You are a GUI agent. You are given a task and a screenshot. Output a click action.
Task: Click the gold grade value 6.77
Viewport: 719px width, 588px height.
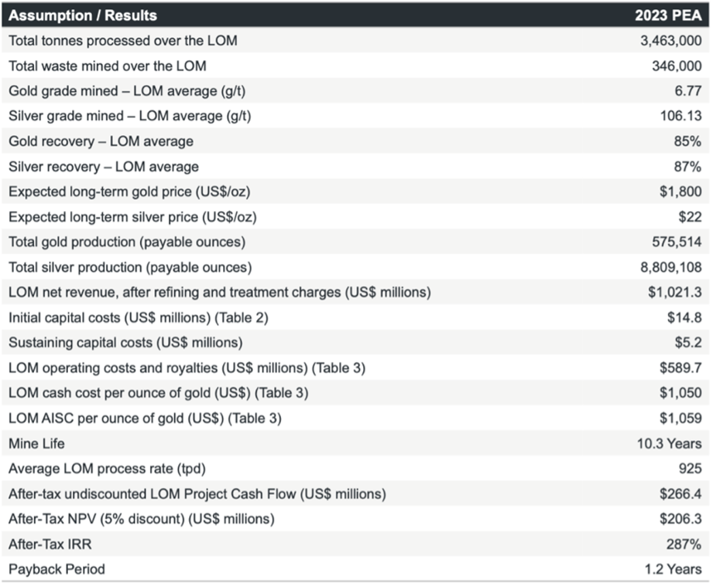pos(688,91)
